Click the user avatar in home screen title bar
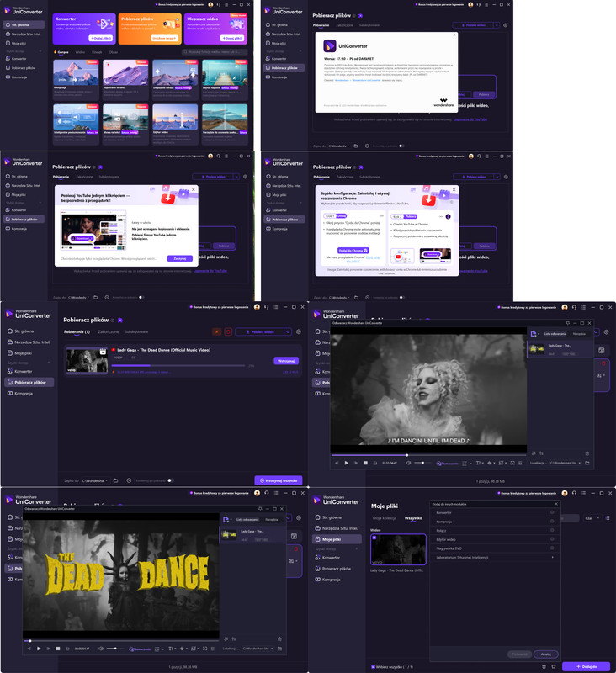The width and height of the screenshot is (616, 673). [x=210, y=5]
